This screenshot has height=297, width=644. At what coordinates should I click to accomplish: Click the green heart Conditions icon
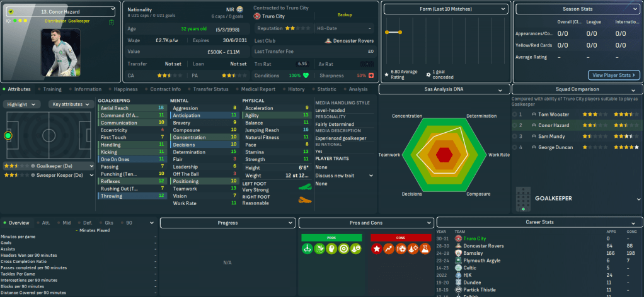coord(306,76)
